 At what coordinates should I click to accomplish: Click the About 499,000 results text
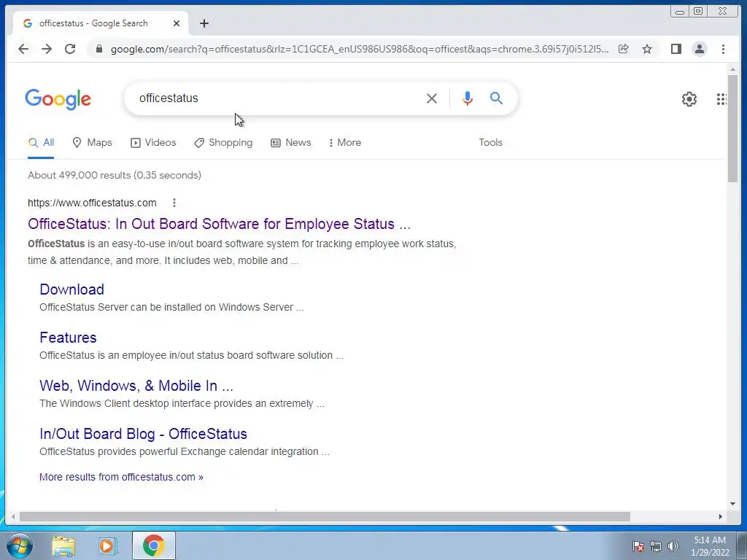(x=115, y=175)
